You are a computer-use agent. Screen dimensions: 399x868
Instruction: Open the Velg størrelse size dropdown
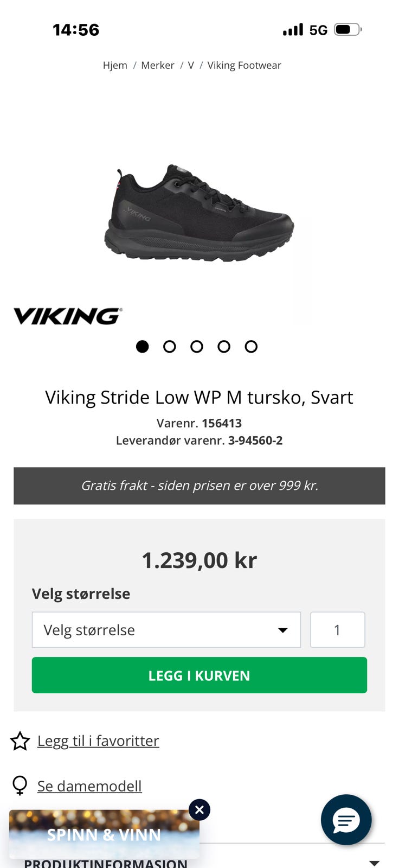coord(166,630)
